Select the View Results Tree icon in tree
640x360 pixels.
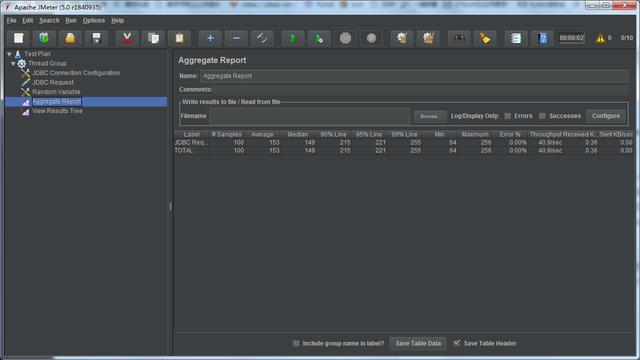point(26,111)
